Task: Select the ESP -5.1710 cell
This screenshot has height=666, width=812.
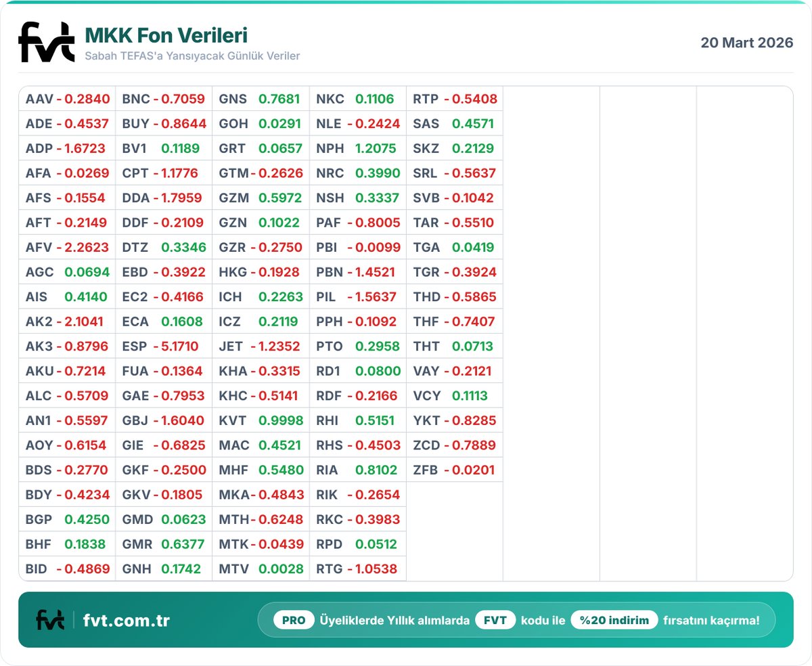Action: [164, 346]
